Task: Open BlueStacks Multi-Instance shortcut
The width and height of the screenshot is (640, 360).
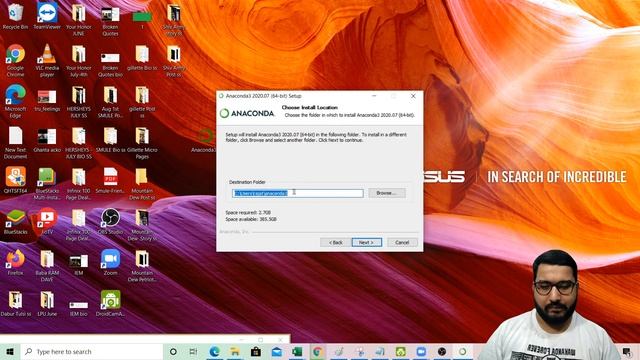Action: tap(47, 183)
